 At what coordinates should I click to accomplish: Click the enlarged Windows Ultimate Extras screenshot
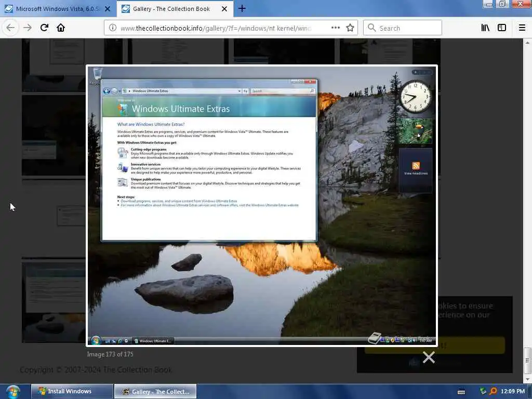click(x=262, y=206)
